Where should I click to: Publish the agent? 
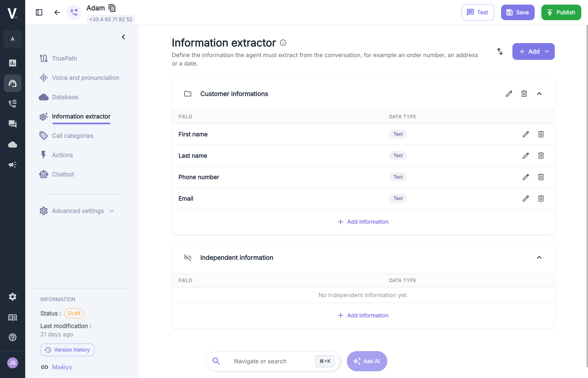pos(561,12)
